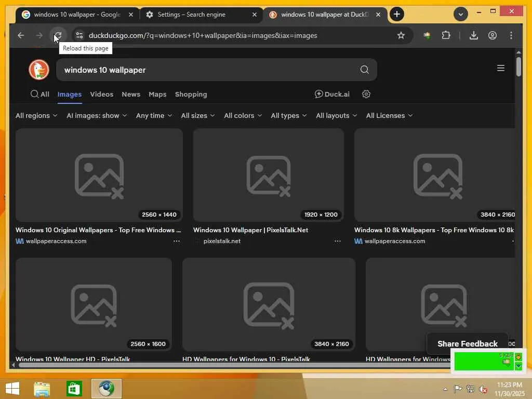This screenshot has height=399, width=532.
Task: Open the DuckDuckGo hamburger menu
Action: pos(500,68)
